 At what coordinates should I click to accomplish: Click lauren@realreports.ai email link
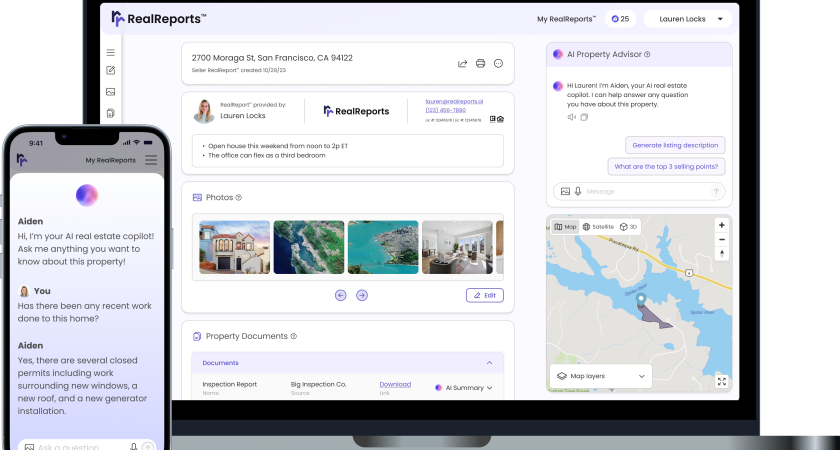coord(454,101)
